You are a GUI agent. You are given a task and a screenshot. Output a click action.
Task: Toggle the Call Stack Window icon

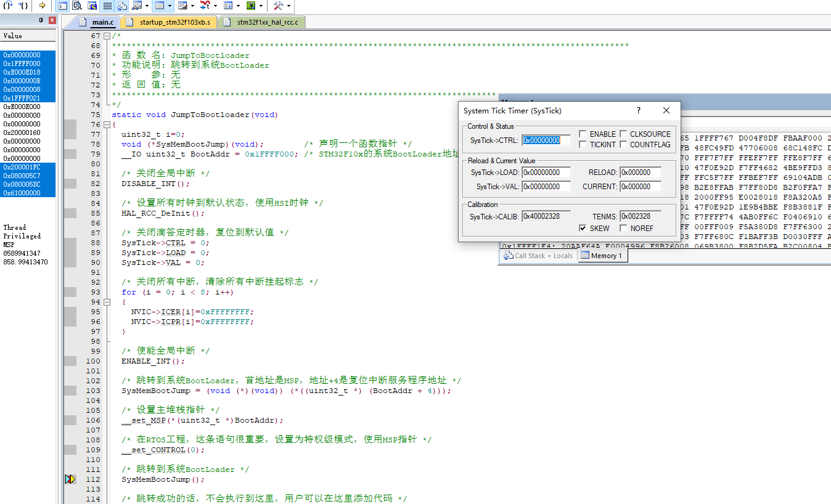(122, 6)
